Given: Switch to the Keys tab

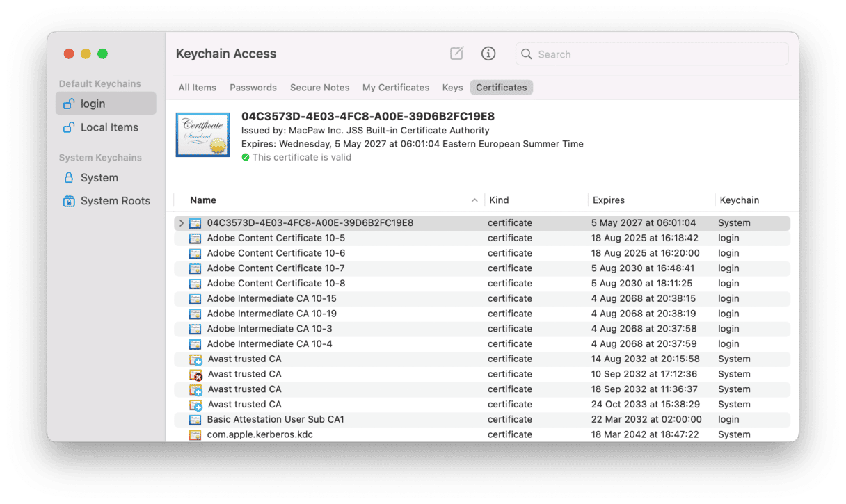Looking at the screenshot, I should (452, 88).
